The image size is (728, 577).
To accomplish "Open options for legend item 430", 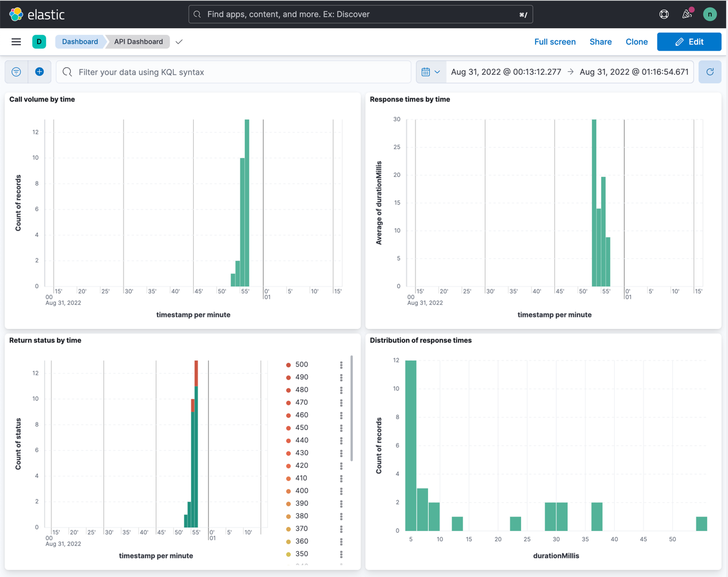I will [x=341, y=453].
